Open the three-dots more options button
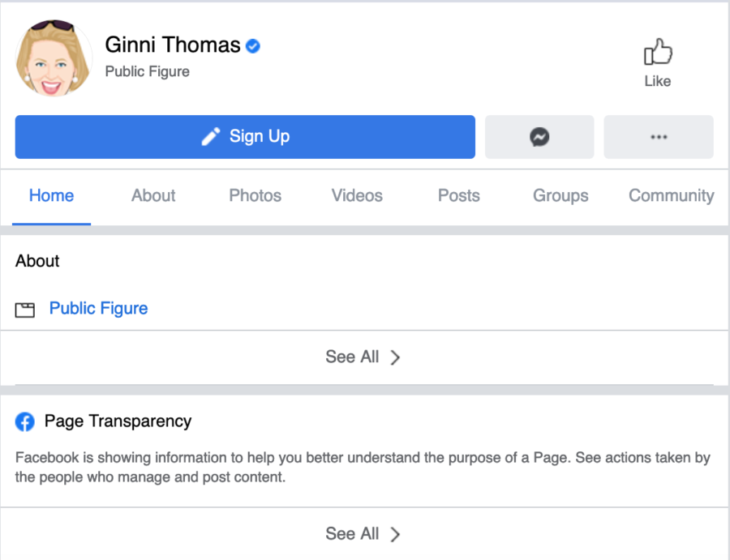Image resolution: width=730 pixels, height=560 pixels. [x=659, y=137]
